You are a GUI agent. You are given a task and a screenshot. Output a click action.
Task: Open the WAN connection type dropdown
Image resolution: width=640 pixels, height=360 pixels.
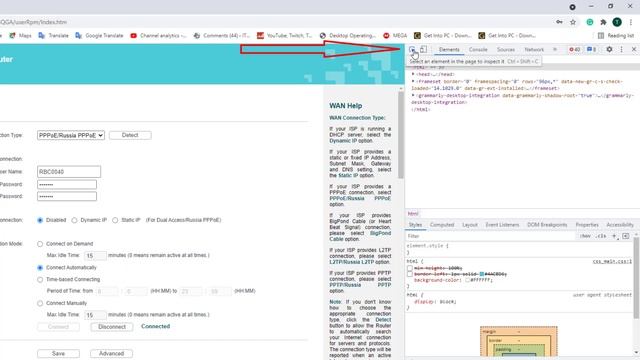[x=71, y=135]
